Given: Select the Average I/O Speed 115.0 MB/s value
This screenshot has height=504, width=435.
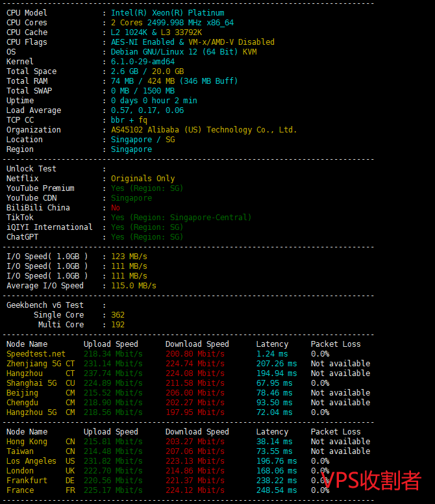Looking at the screenshot, I should click(x=133, y=286).
